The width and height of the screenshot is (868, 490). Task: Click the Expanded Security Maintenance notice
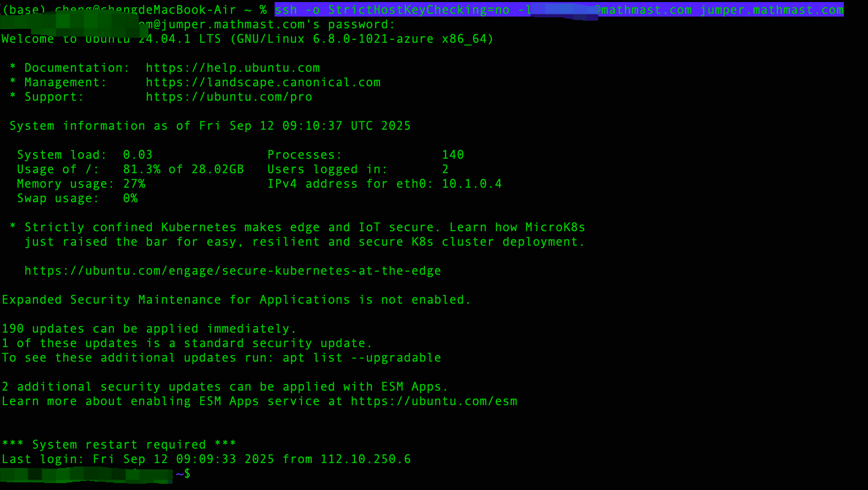pos(236,300)
